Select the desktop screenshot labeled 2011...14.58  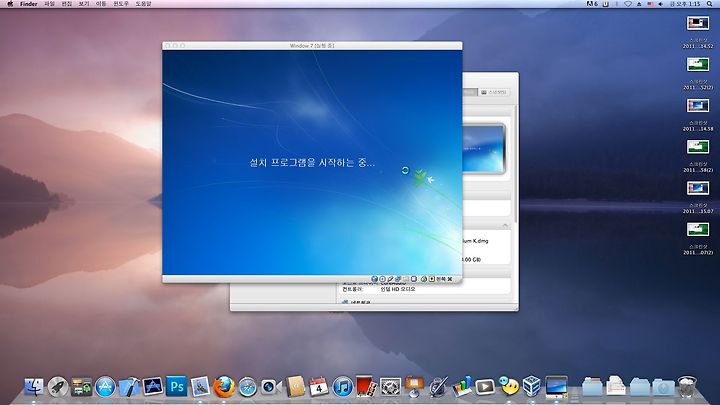click(698, 106)
